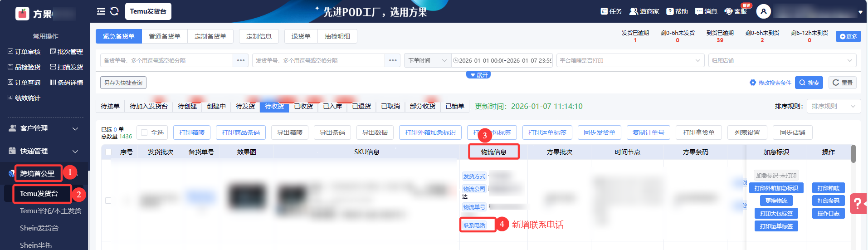Click ellipsis next to 备货单号 input
868x250 pixels.
click(x=240, y=60)
